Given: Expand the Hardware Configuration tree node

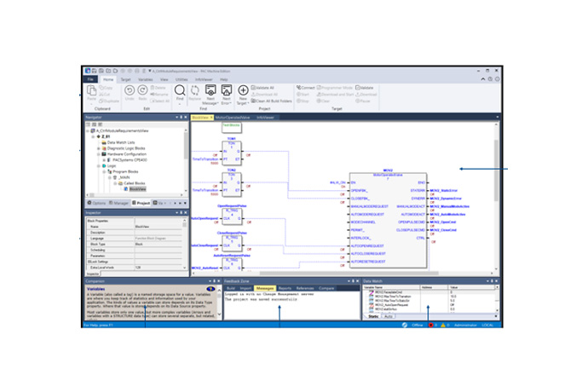Looking at the screenshot, I should pos(99,153).
